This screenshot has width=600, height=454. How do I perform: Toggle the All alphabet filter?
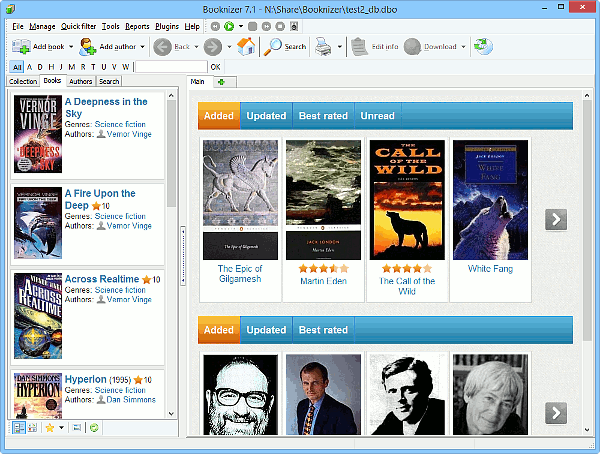17,67
